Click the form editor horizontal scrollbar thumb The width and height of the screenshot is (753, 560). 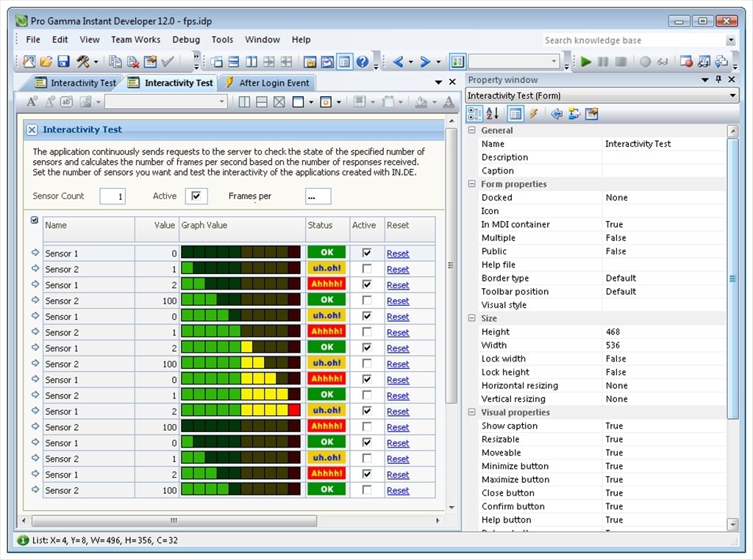click(x=174, y=520)
